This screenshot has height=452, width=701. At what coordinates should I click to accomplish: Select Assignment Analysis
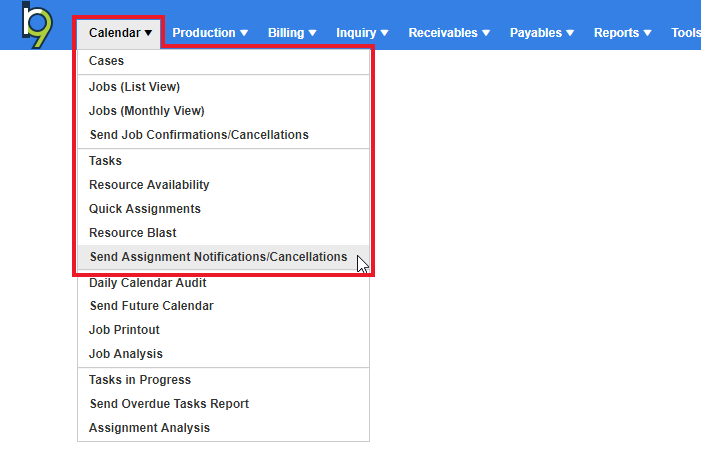click(224, 428)
